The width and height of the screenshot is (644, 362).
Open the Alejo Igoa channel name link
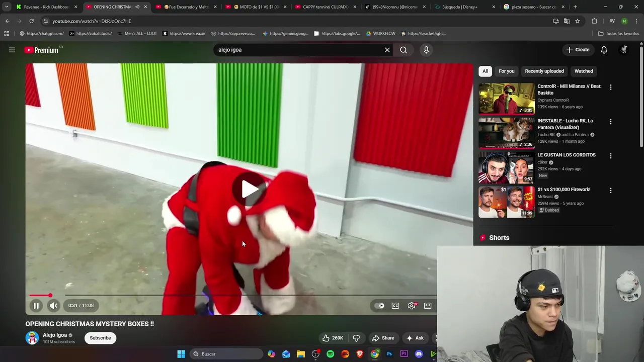pyautogui.click(x=55, y=335)
